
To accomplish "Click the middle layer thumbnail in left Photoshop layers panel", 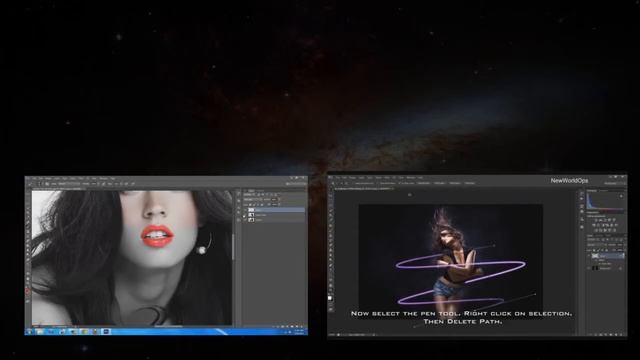I will pyautogui.click(x=251, y=215).
